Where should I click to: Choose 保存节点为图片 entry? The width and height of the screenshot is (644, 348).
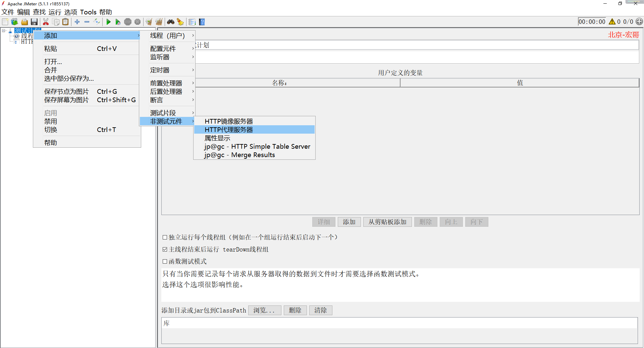click(x=87, y=91)
